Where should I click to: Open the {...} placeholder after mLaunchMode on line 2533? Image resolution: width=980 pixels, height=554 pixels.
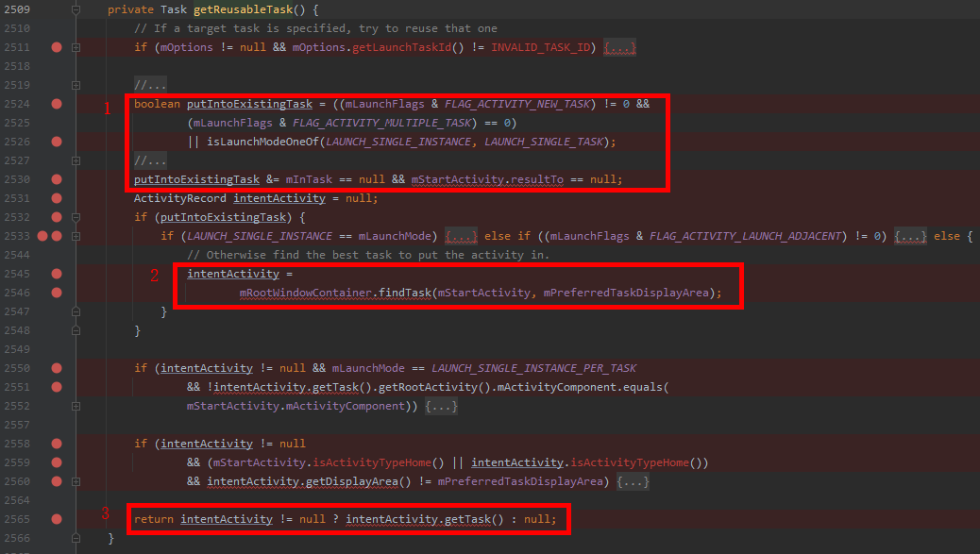click(462, 236)
